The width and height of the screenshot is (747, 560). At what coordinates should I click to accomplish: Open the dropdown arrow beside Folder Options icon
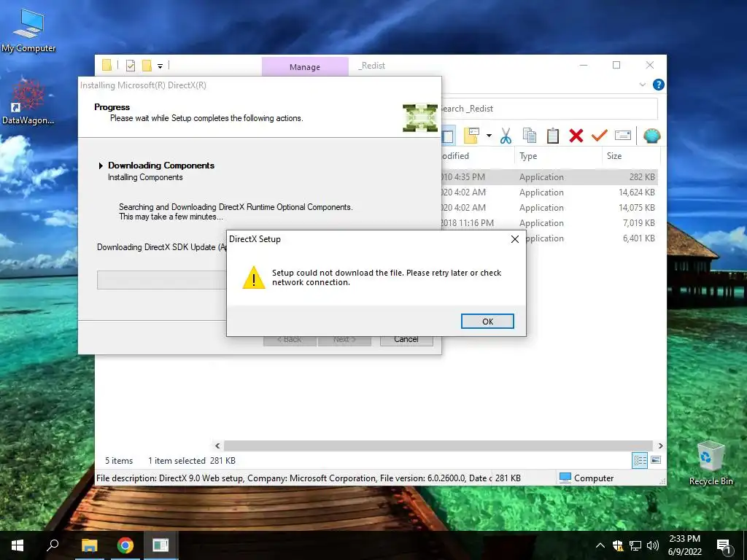point(489,136)
